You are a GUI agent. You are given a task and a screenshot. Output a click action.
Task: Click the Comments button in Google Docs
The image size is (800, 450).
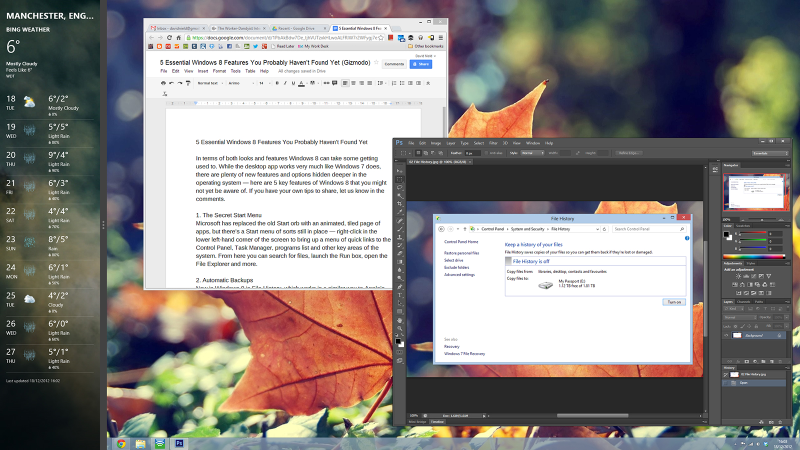click(394, 64)
